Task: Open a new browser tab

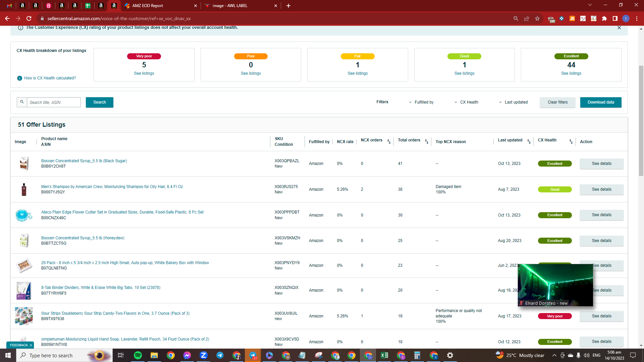Action: tap(288, 6)
